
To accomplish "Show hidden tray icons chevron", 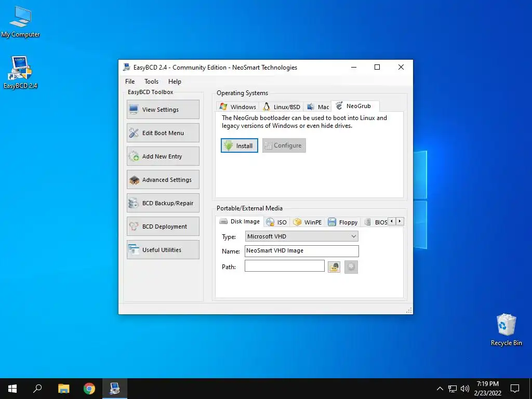I will 440,389.
